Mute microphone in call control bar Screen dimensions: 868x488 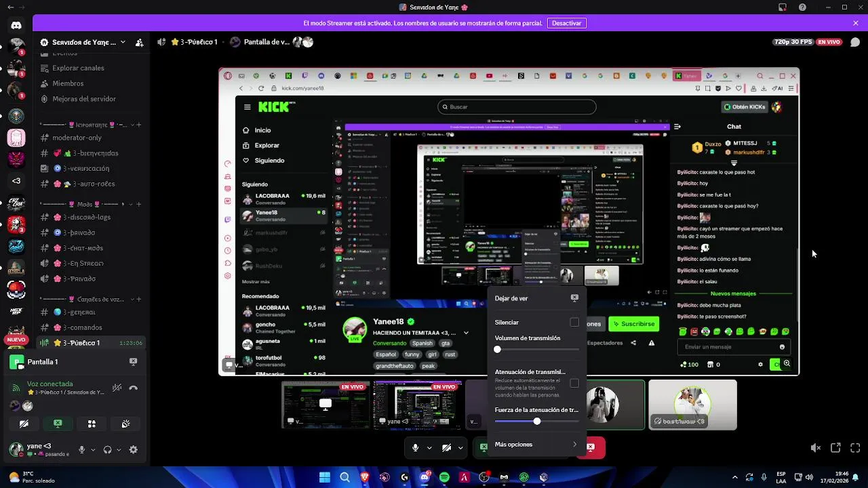[x=415, y=447]
